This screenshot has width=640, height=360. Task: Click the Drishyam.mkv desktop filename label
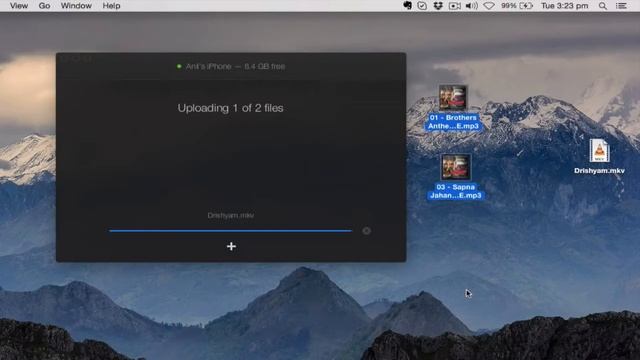point(599,171)
